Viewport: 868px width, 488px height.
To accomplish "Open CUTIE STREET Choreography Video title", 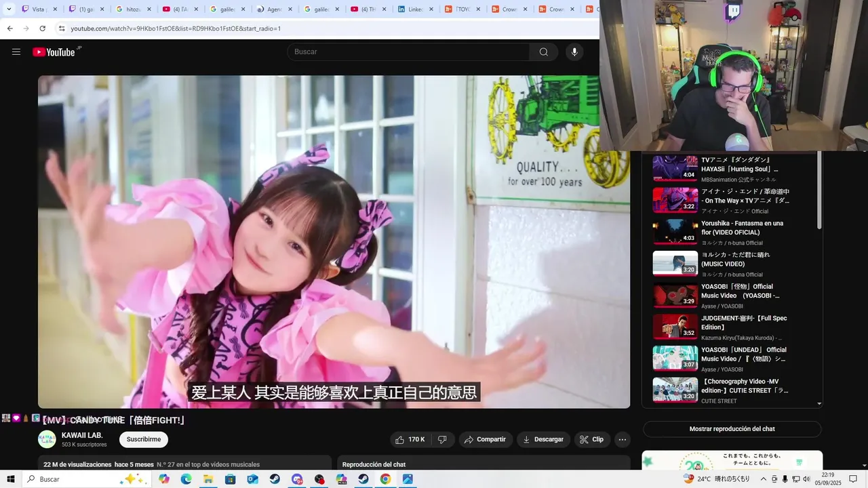I will point(745,386).
